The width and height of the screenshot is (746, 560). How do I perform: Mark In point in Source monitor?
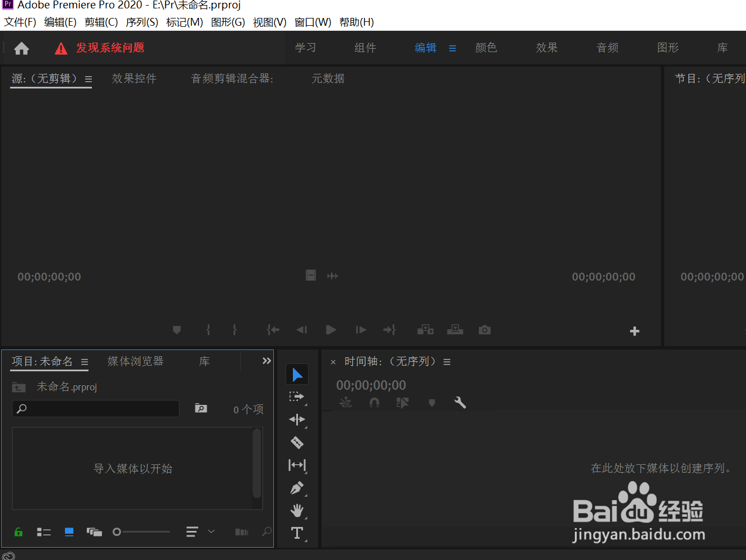(x=208, y=330)
